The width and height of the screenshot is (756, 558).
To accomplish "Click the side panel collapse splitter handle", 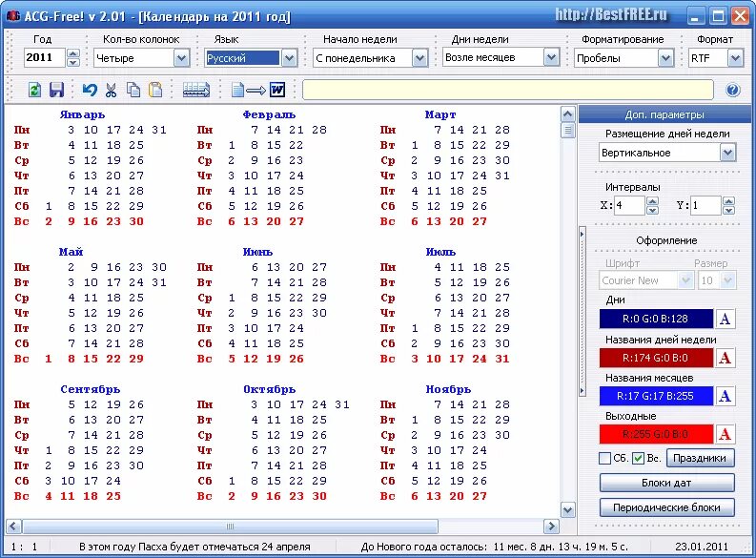I will [x=582, y=312].
